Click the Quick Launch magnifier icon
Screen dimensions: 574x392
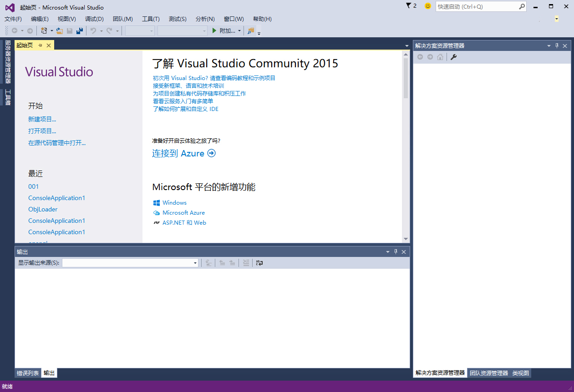tap(522, 6)
